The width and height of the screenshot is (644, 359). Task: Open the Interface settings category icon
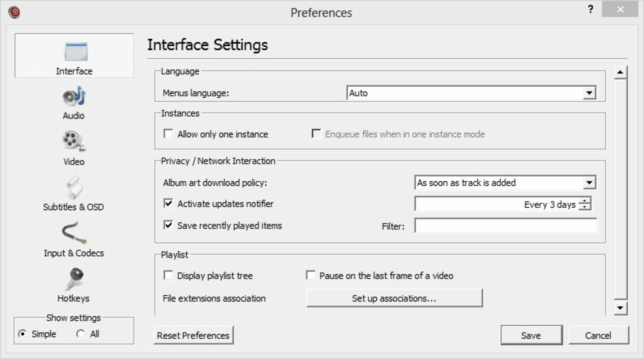pyautogui.click(x=75, y=52)
